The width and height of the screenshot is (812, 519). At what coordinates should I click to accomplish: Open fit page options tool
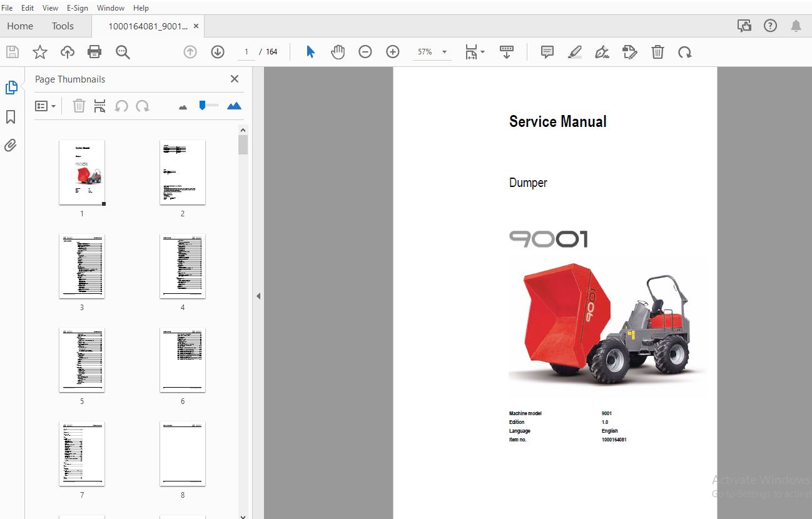pyautogui.click(x=475, y=52)
